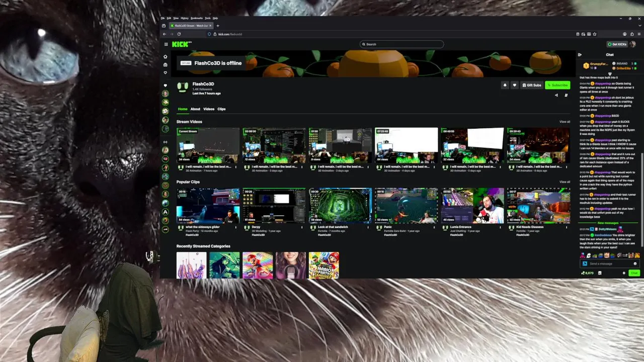Open the Home icon in left sidebar
This screenshot has width=644, height=362.
tap(165, 57)
